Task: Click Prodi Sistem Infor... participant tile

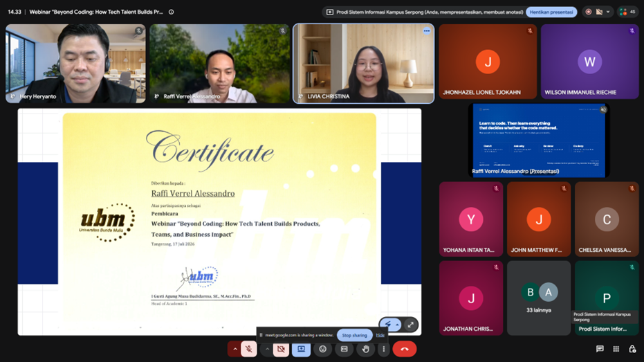Action: click(607, 298)
